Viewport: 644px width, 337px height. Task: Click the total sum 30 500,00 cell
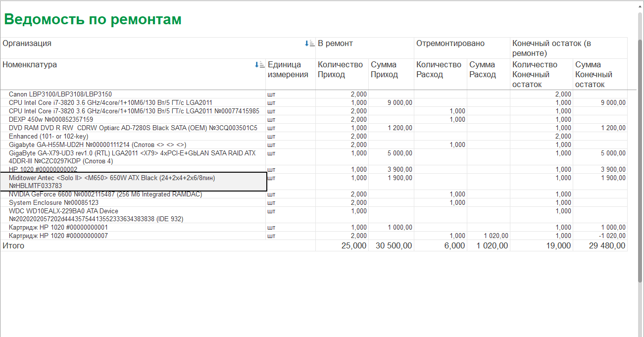pyautogui.click(x=394, y=246)
